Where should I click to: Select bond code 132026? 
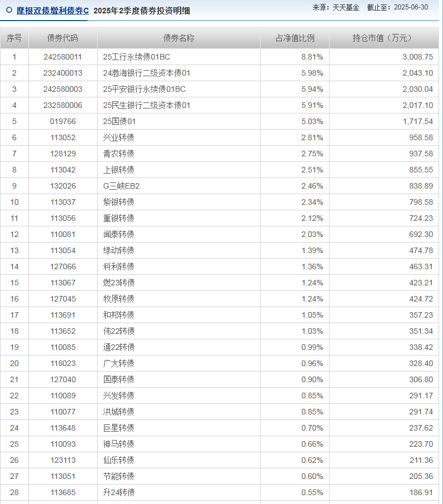click(63, 186)
